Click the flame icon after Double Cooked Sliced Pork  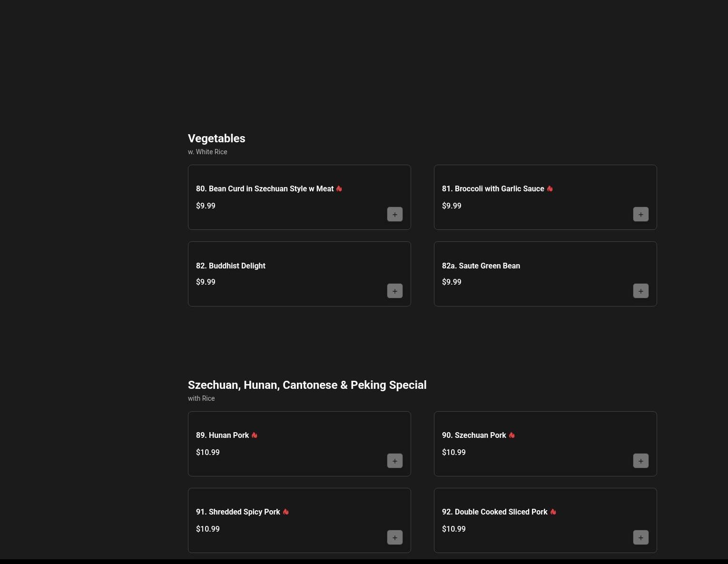[553, 512]
